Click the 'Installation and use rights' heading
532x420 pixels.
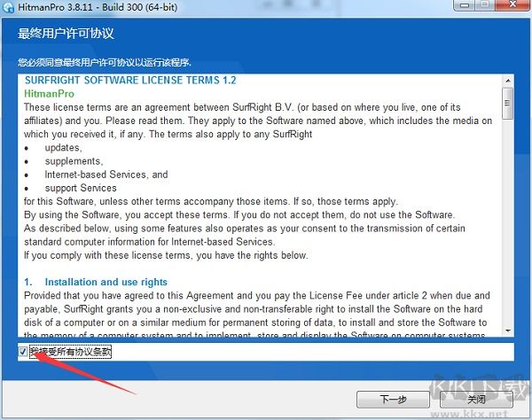click(x=106, y=282)
